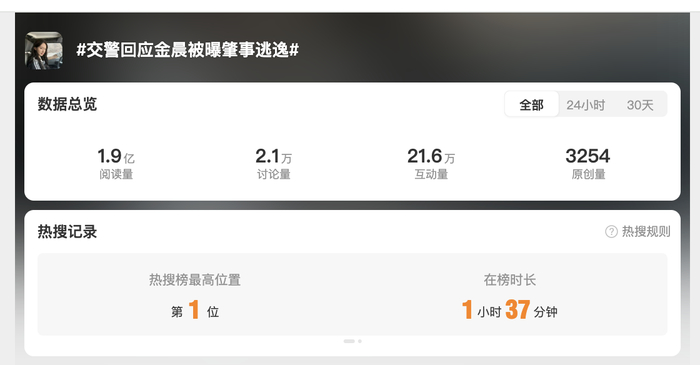Select the 21.6万 互动量 statistic
Viewport: 700px width, 365px height.
[431, 163]
